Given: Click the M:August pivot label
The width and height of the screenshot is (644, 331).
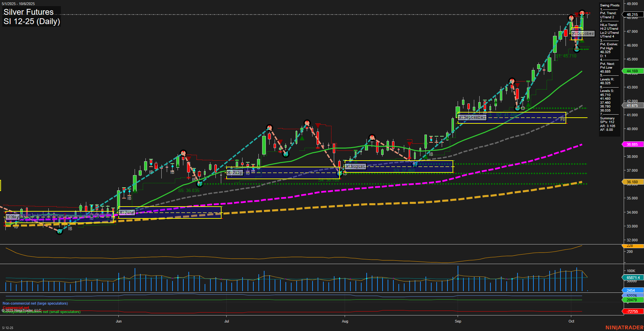Looking at the screenshot, I should pyautogui.click(x=355, y=166).
